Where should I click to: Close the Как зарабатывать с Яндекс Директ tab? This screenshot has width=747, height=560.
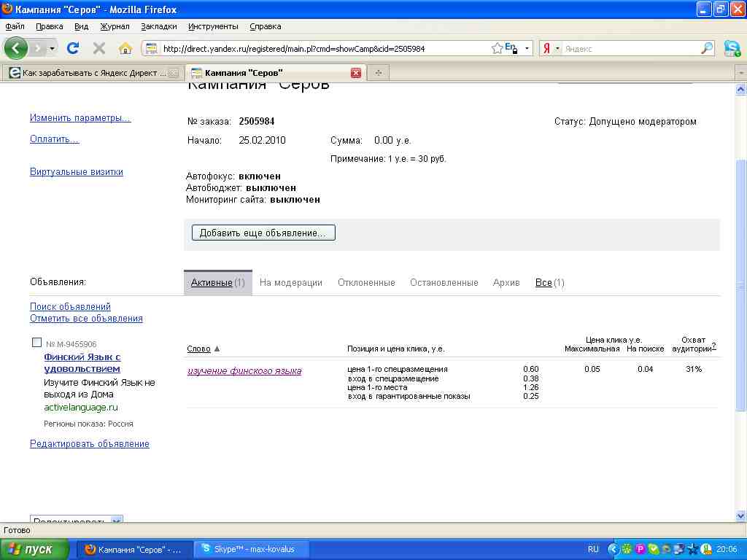174,73
